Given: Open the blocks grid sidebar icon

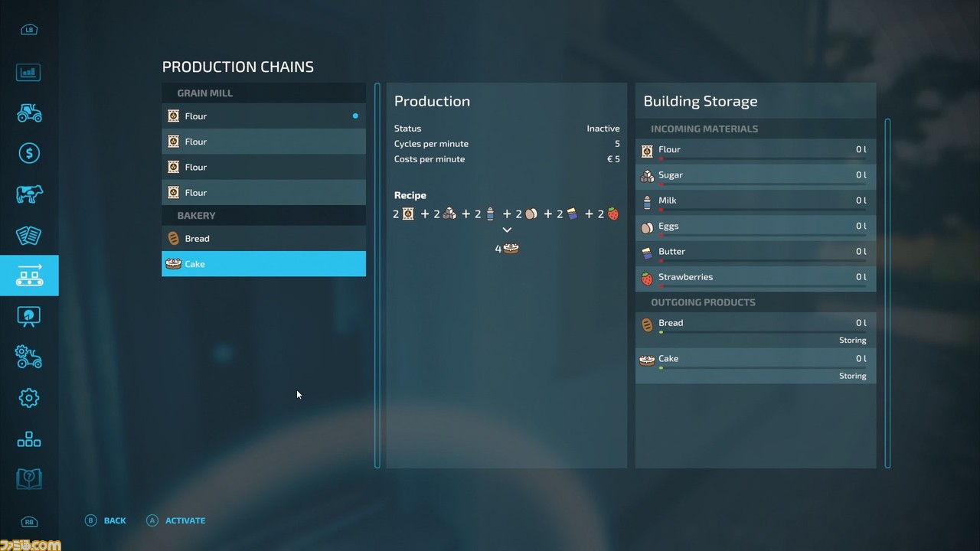Looking at the screenshot, I should (29, 439).
